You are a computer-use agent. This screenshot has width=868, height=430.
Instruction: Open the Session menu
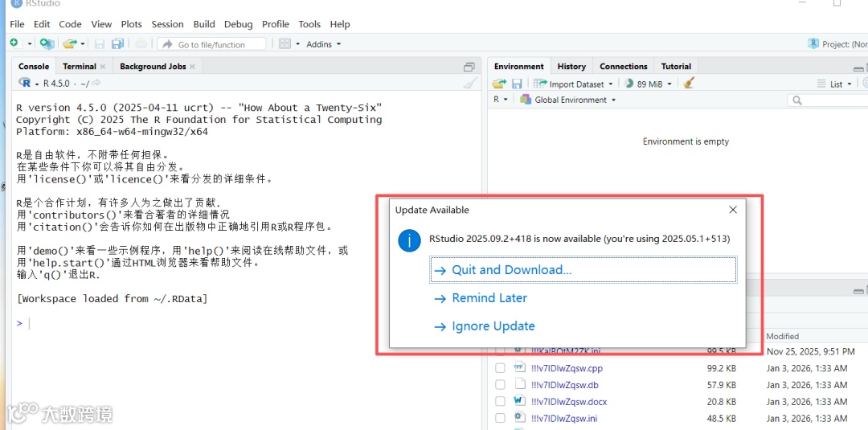click(167, 24)
